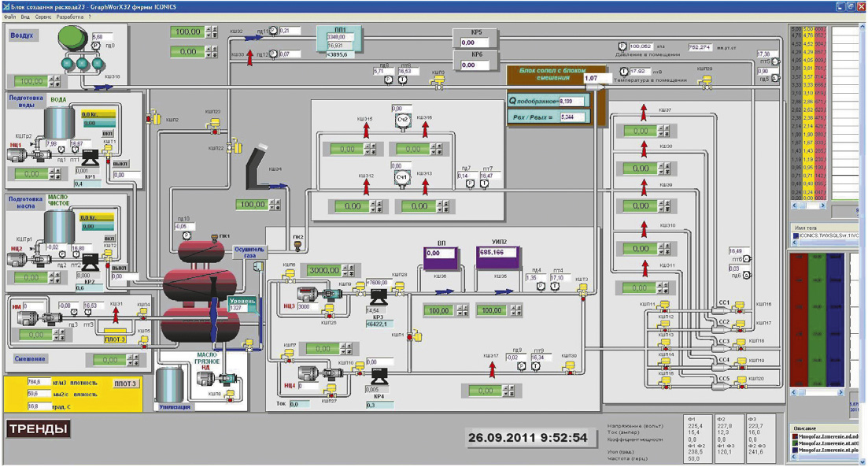Screen dimensions: 868x467
Task: Click single up arrow of КШЭ4 100,00 setpoint
Action: click(271, 202)
